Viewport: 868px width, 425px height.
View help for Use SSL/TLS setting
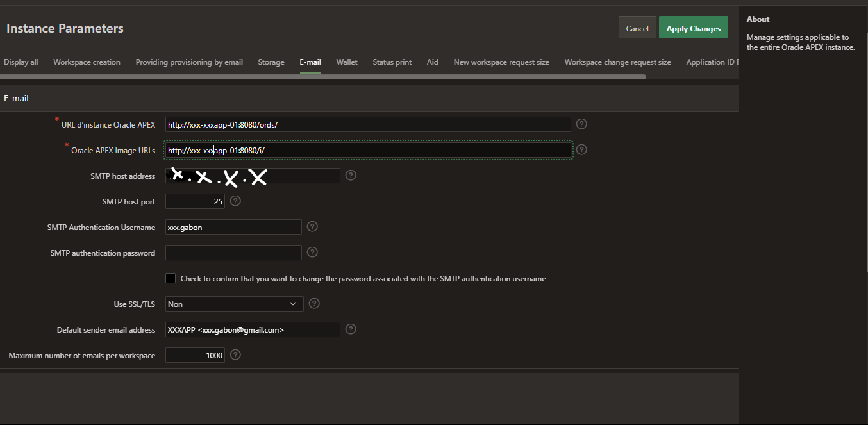314,304
